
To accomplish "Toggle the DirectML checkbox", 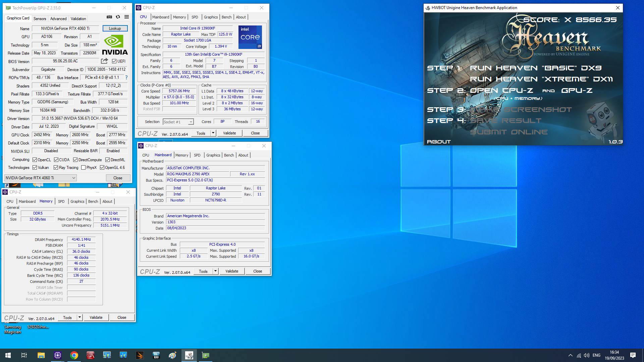I will coord(107,160).
